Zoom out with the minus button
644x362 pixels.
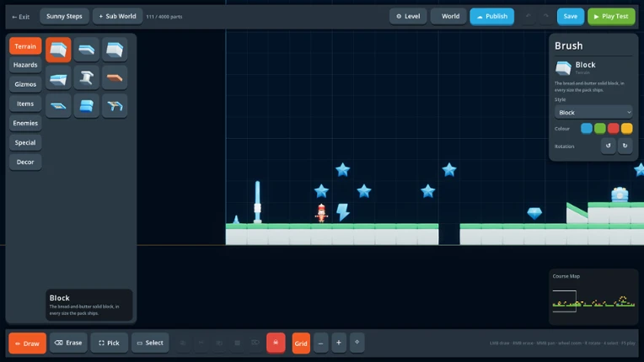(x=321, y=343)
